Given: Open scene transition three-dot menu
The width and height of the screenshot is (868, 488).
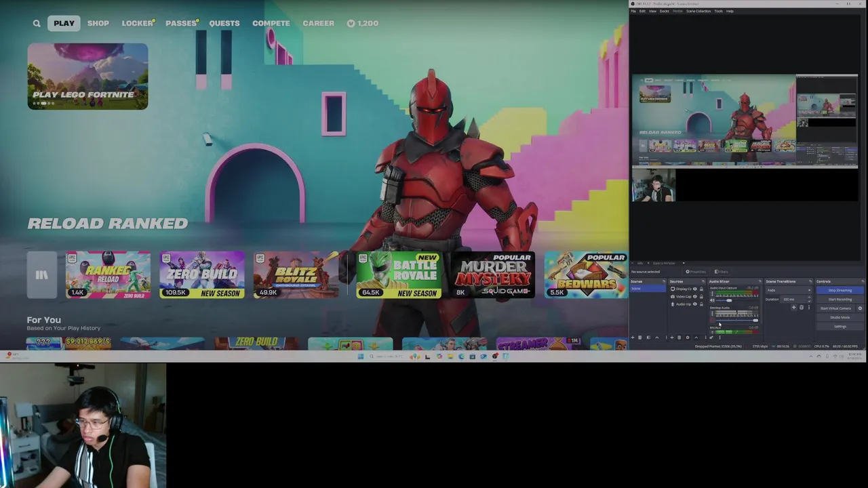Looking at the screenshot, I should (x=809, y=307).
